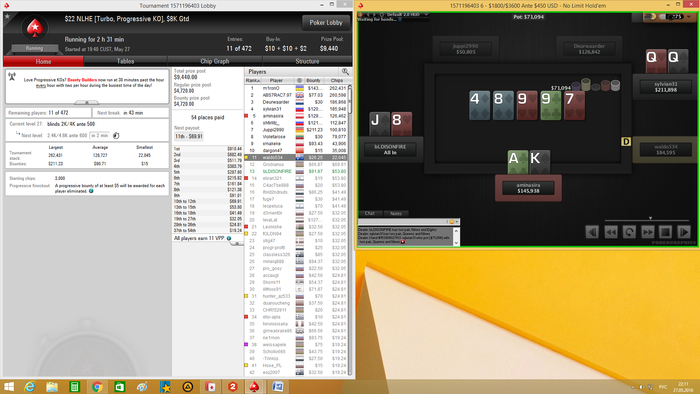Viewport: 700px width, 394px height.
Task: Sort players by Player column header
Action: point(276,80)
